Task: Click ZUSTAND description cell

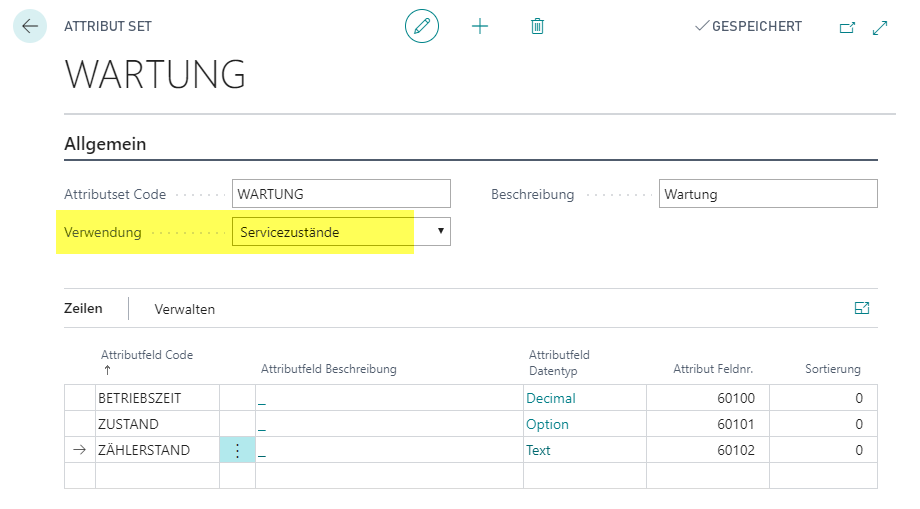Action: point(389,424)
